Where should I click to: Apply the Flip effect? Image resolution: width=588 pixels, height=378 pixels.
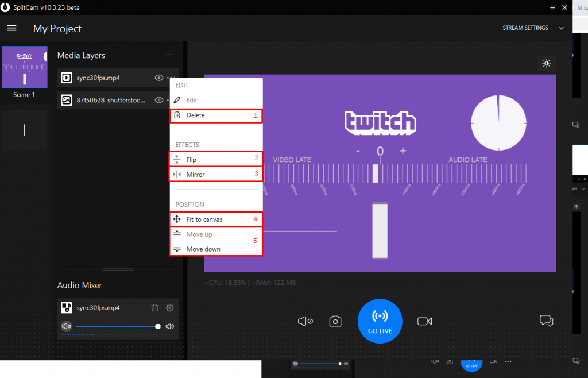(216, 159)
